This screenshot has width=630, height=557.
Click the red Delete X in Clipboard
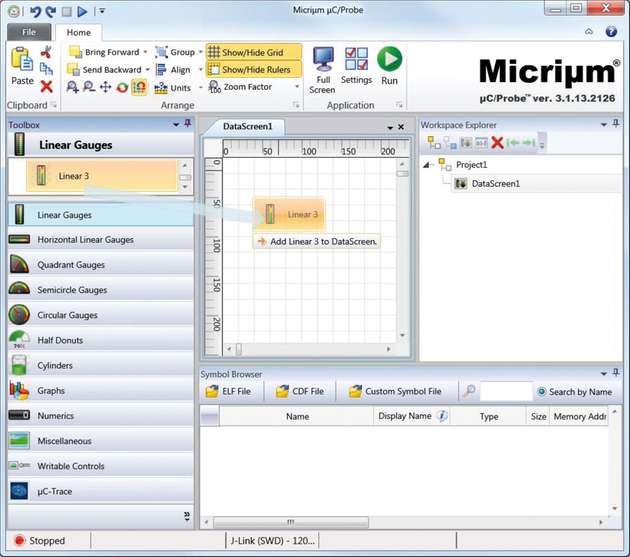click(46, 86)
